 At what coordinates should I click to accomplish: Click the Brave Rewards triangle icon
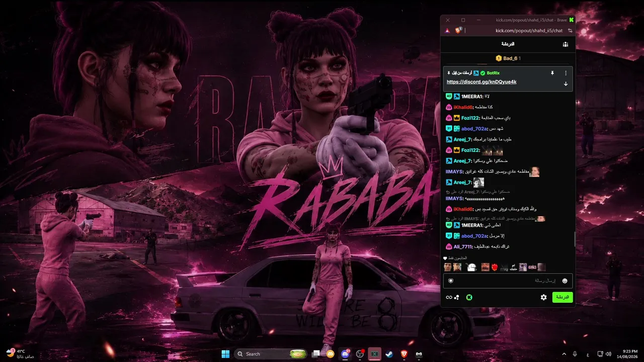[x=447, y=31]
